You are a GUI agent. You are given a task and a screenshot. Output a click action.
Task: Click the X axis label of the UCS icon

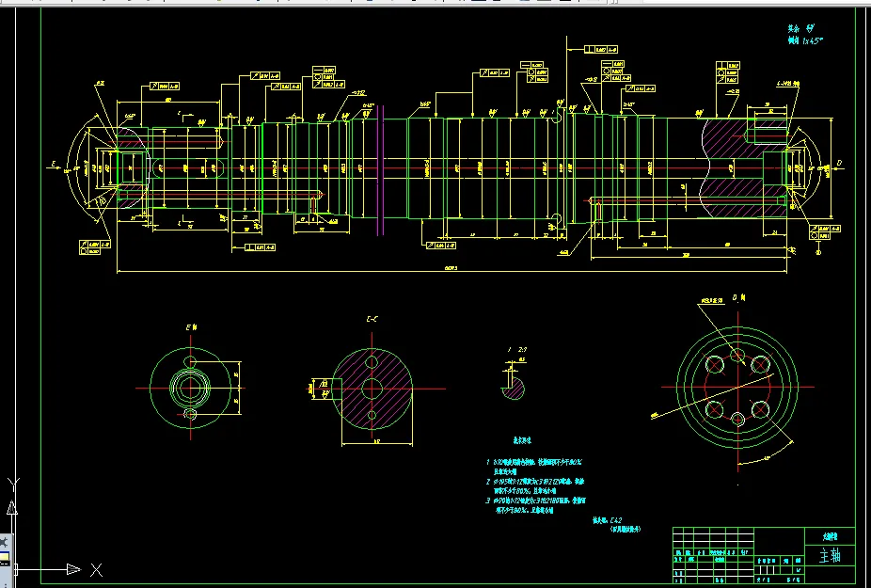tap(96, 570)
